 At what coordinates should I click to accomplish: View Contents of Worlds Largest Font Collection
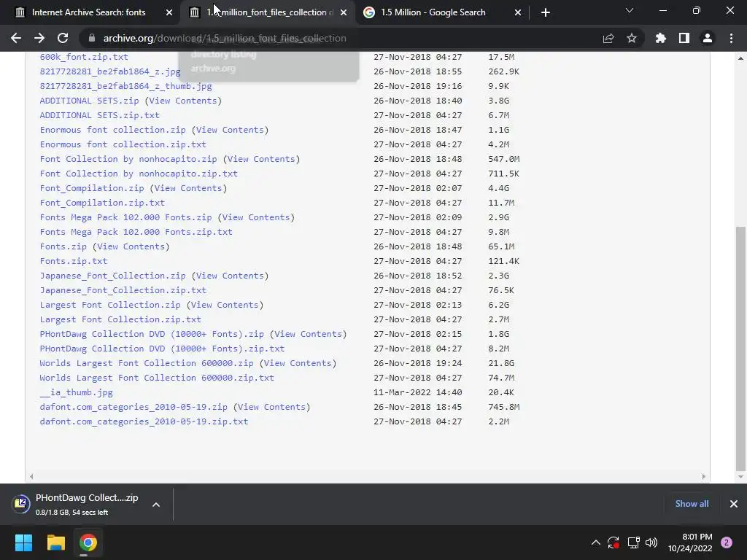[x=298, y=363]
